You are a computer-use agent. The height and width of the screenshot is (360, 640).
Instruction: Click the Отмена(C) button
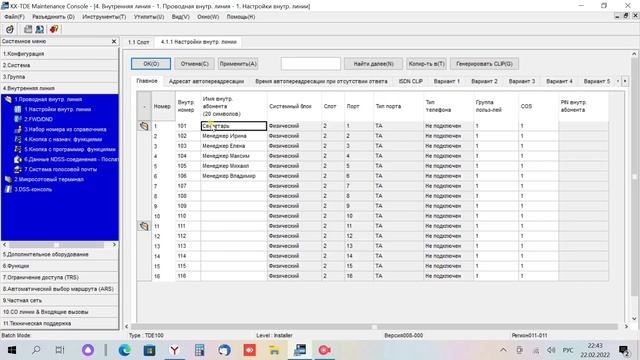coord(195,64)
